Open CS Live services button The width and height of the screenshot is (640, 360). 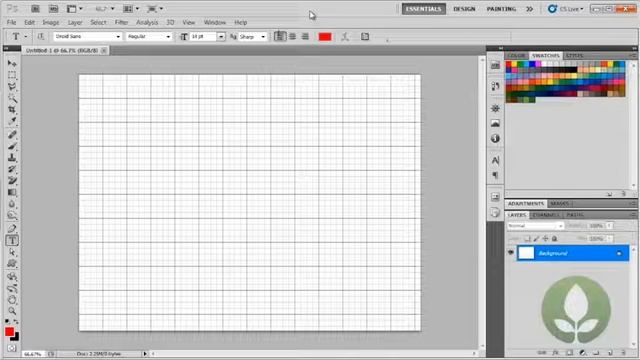tap(566, 9)
